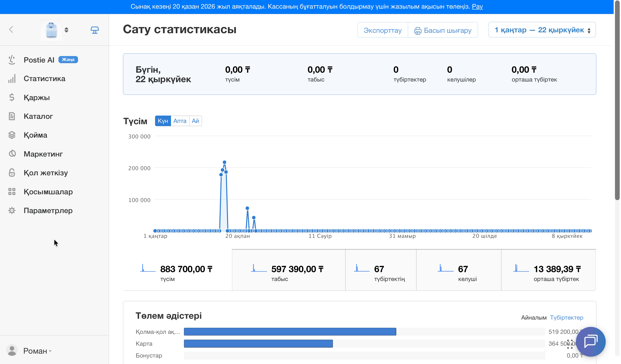The height and width of the screenshot is (364, 621).
Task: Click the back chevron arrow in sidebar
Action: tap(11, 30)
